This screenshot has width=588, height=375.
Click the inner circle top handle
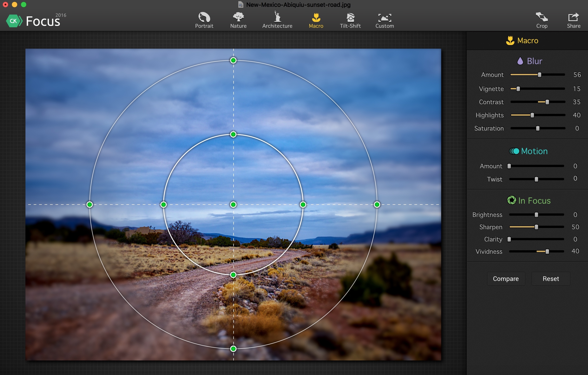pyautogui.click(x=233, y=134)
